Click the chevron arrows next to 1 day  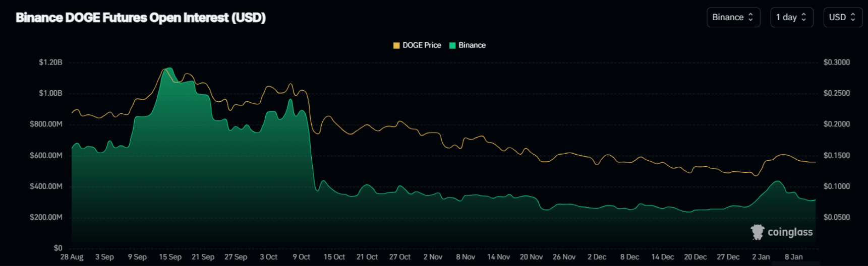coord(803,17)
